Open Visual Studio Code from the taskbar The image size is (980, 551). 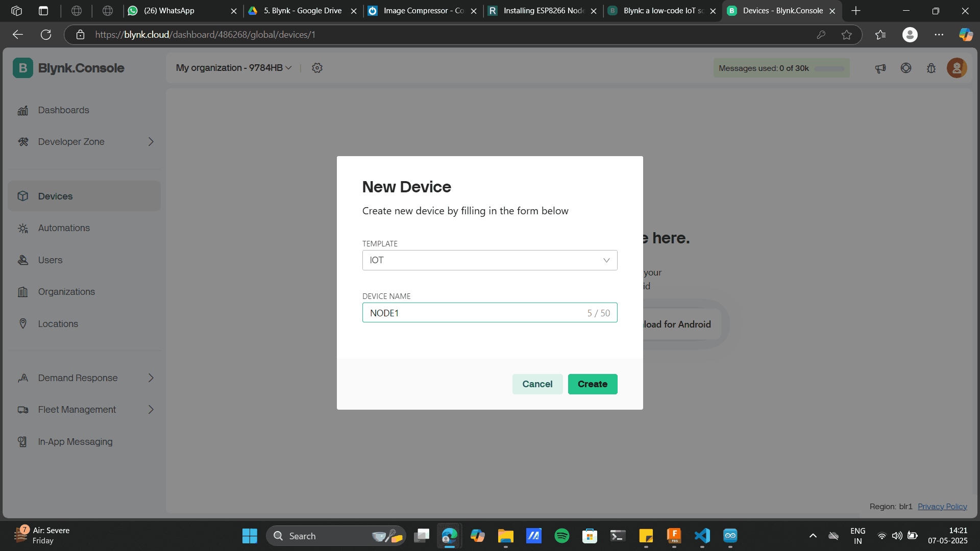tap(702, 536)
